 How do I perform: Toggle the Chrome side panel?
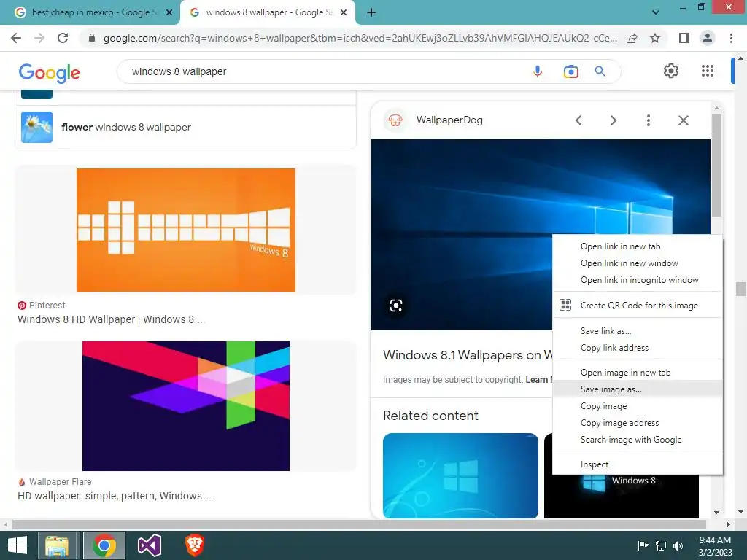click(x=684, y=38)
